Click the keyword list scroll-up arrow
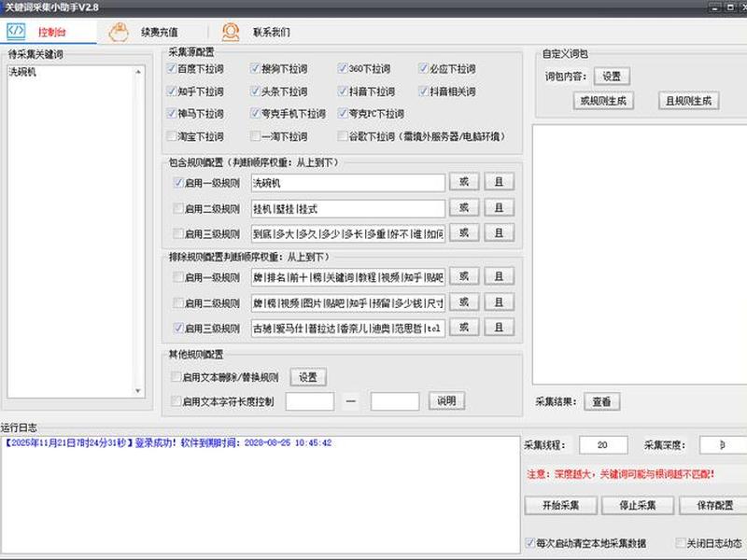The width and height of the screenshot is (747, 560). 138,72
